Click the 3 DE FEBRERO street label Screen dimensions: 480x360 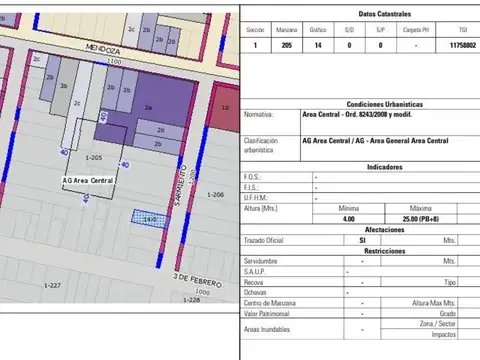[x=197, y=281]
